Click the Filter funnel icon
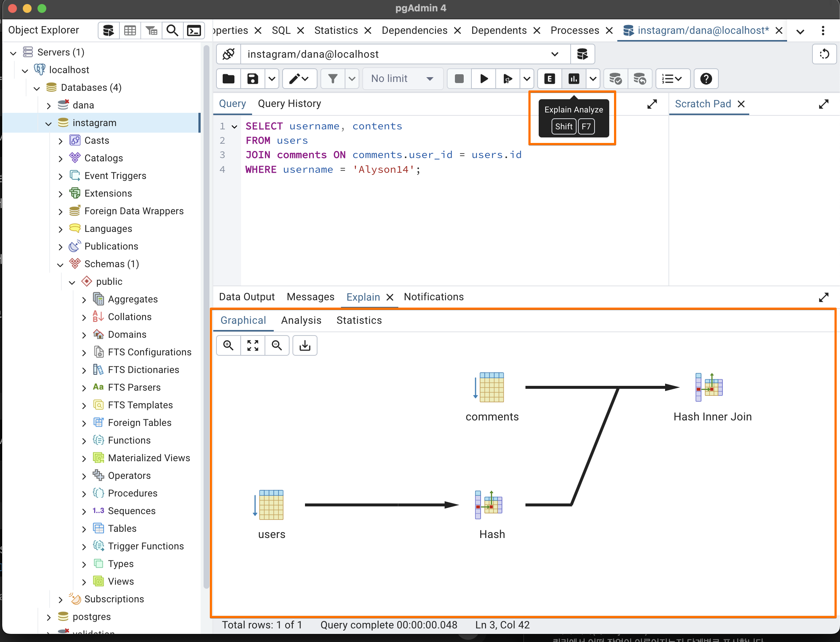Image resolution: width=840 pixels, height=642 pixels. (333, 79)
